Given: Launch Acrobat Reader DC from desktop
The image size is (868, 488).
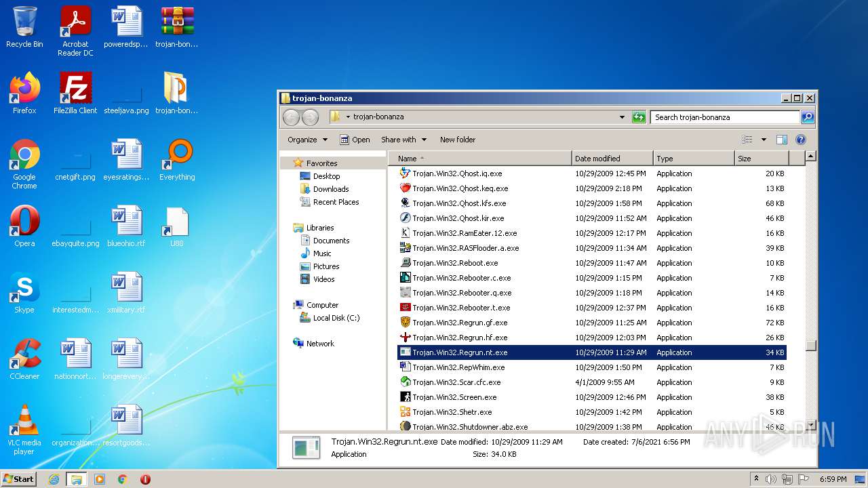Looking at the screenshot, I should pyautogui.click(x=75, y=31).
